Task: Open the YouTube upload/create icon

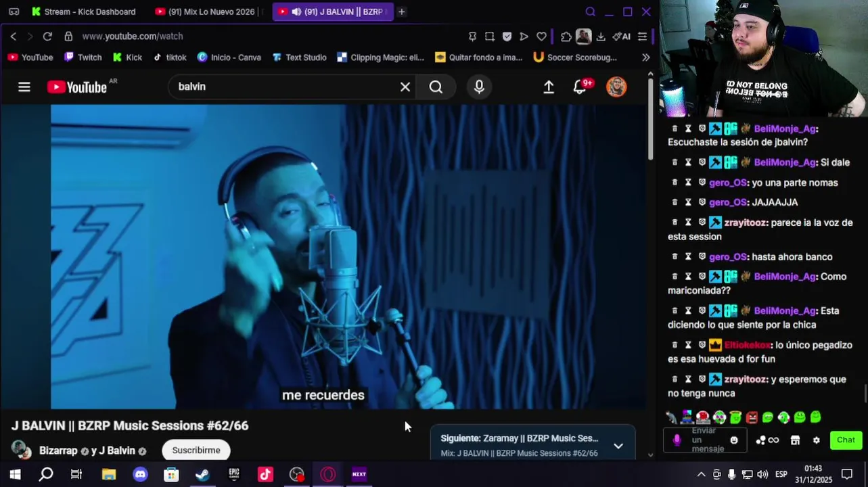Action: point(549,87)
